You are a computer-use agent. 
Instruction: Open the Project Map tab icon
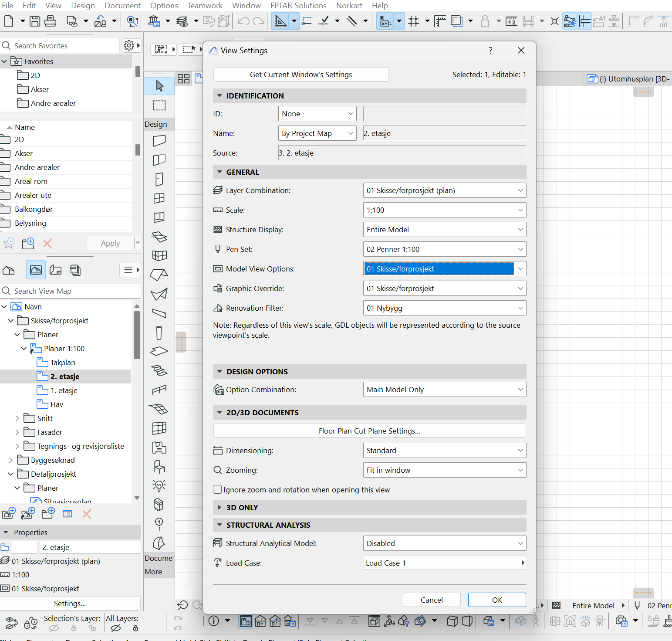tap(9, 270)
